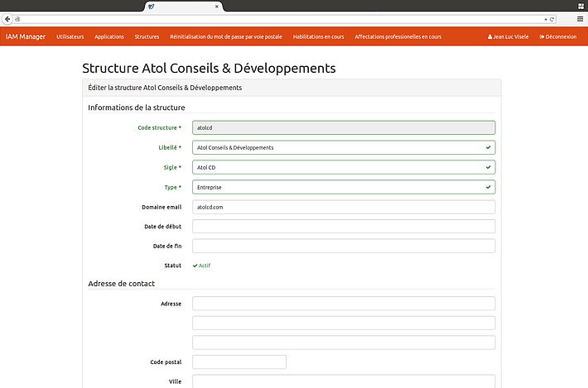Click the Sigle label

tap(172, 167)
